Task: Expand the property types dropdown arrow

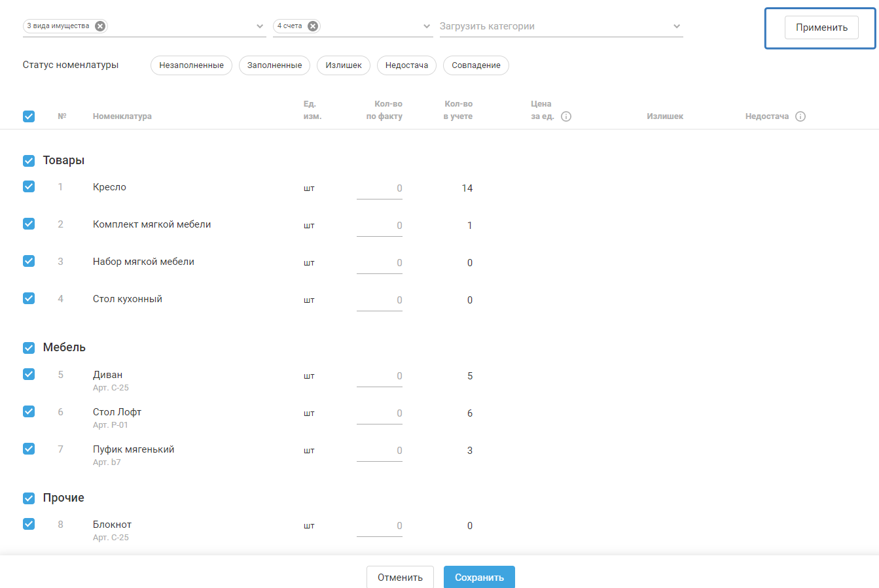Action: click(260, 27)
